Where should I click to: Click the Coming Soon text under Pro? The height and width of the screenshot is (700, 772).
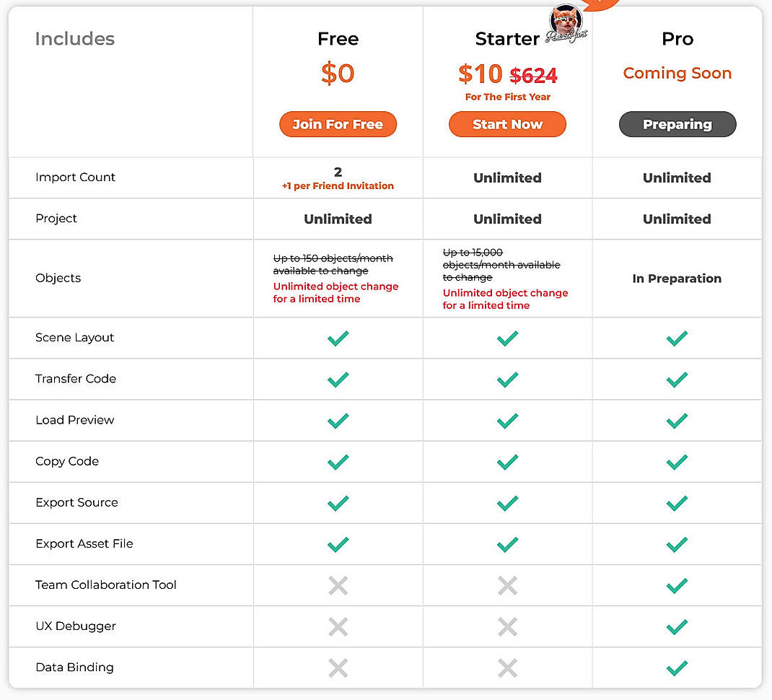(x=677, y=73)
